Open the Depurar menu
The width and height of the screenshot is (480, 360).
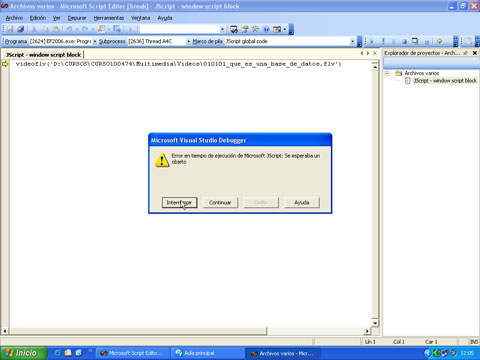pos(77,18)
